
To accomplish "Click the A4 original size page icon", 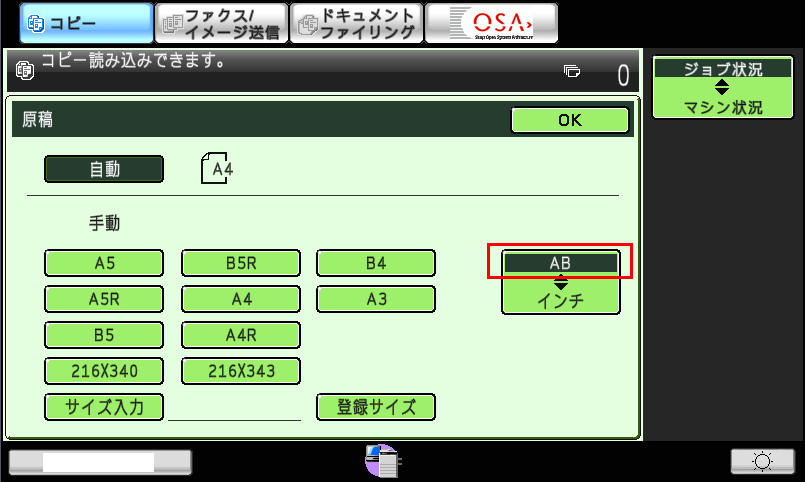I will point(216,168).
